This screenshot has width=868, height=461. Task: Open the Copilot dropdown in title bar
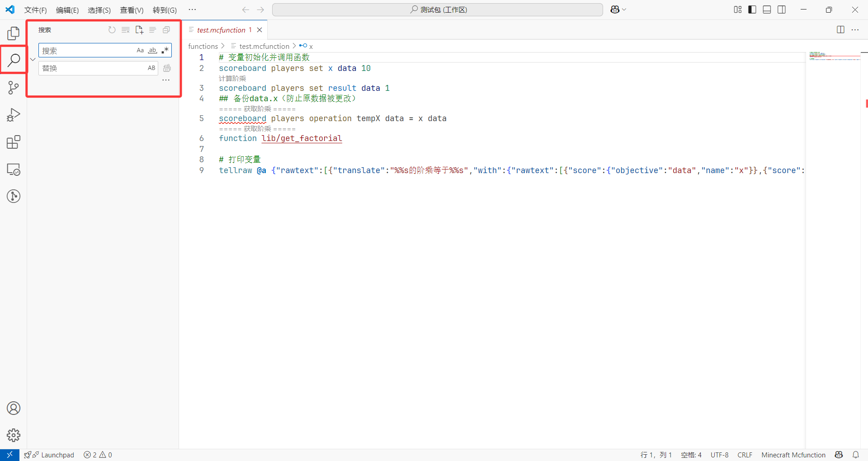(618, 9)
